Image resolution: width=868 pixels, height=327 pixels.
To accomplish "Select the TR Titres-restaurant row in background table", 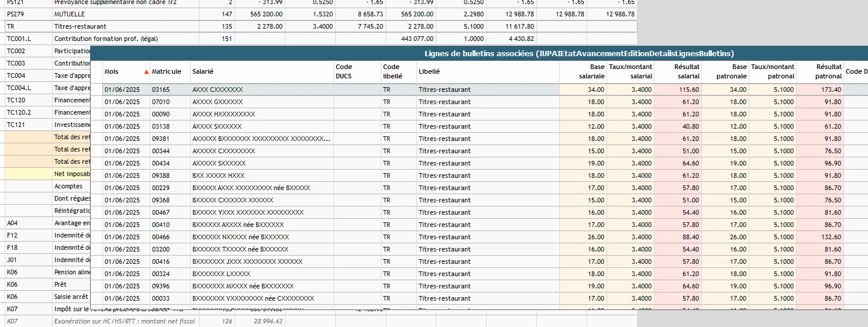I will 319,26.
